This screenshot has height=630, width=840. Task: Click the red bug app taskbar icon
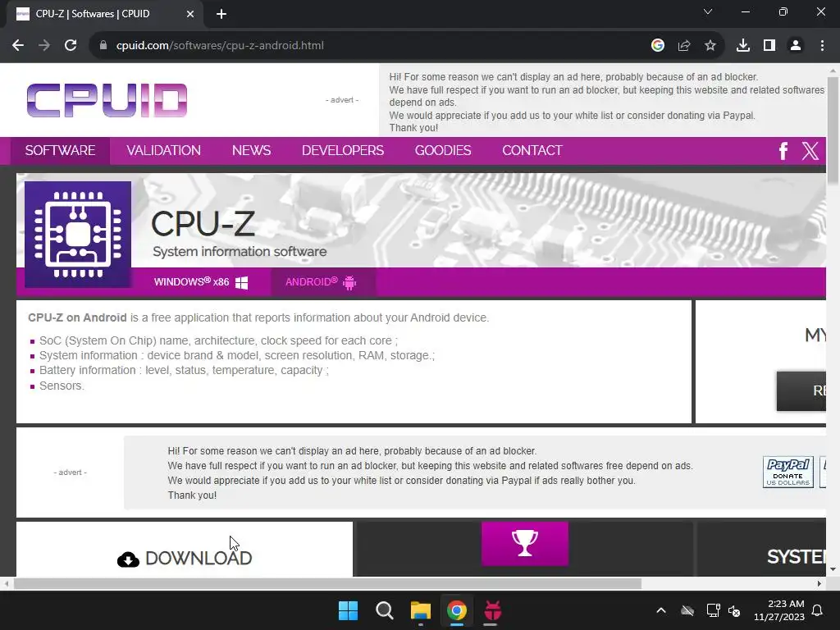(492, 610)
